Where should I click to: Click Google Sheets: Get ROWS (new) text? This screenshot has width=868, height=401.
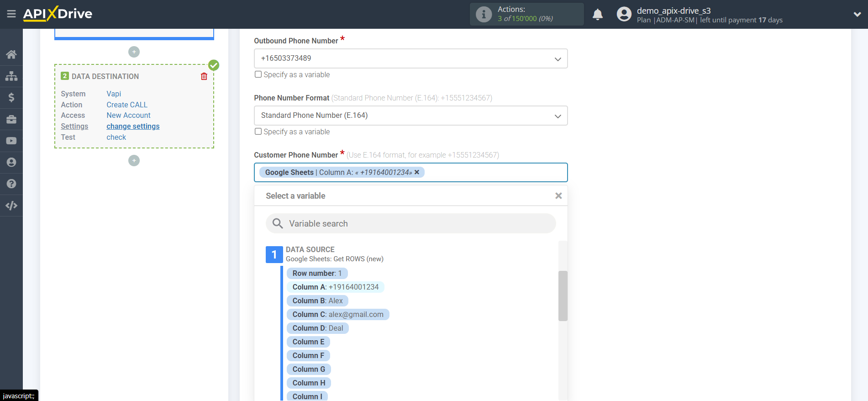pyautogui.click(x=335, y=259)
